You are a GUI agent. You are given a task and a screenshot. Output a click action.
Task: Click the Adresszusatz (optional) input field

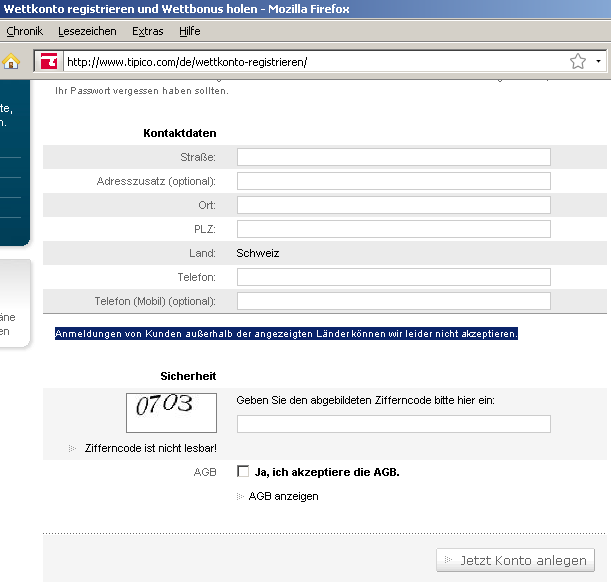[x=394, y=181]
